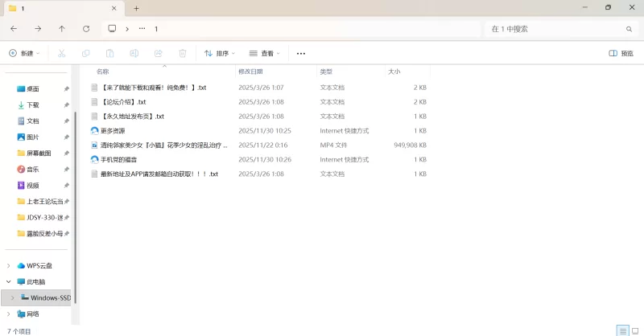The image size is (644, 336).
Task: Switch to details view in status bar
Action: pos(621,330)
